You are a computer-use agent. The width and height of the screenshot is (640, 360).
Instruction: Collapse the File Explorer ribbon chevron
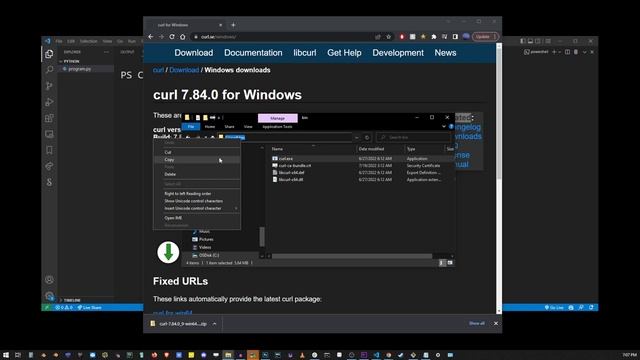pos(444,127)
